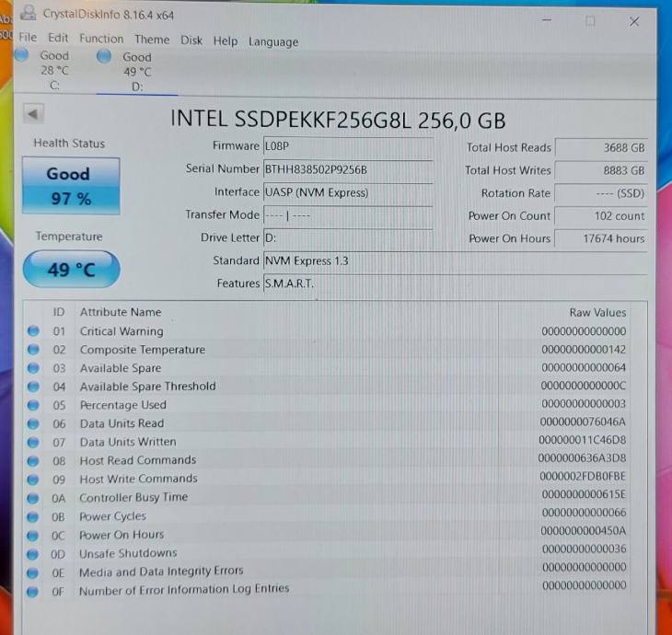This screenshot has height=635, width=672.
Task: Click raw value 0000000076046A
Action: pyautogui.click(x=583, y=422)
